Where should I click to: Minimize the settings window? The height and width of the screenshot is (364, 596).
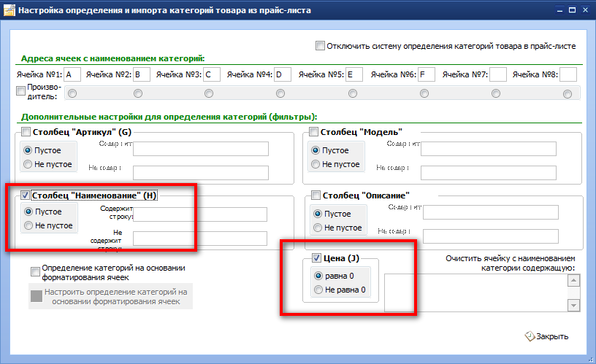coord(559,10)
